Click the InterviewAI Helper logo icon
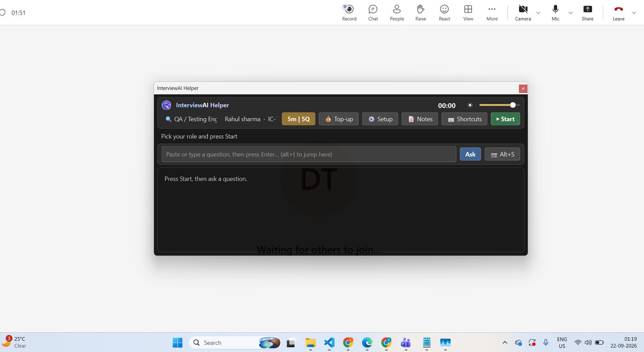The image size is (644, 352). click(167, 105)
